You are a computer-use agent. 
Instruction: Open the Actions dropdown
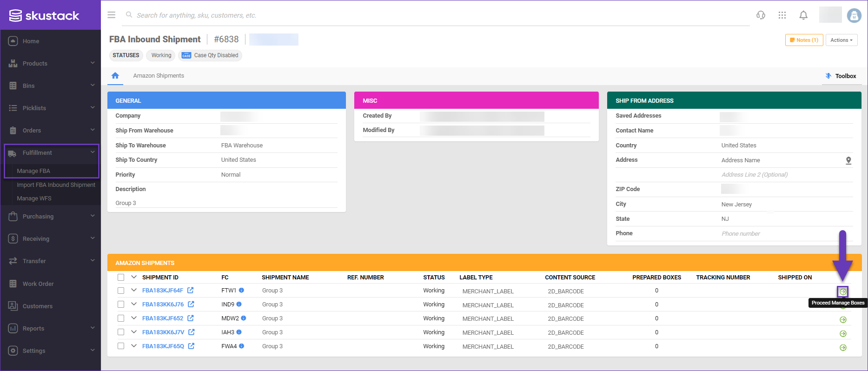[841, 40]
